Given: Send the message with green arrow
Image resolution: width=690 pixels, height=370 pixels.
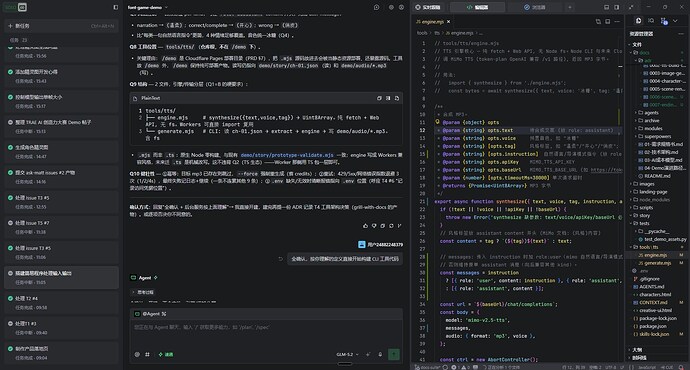Looking at the screenshot, I should pyautogui.click(x=394, y=354).
